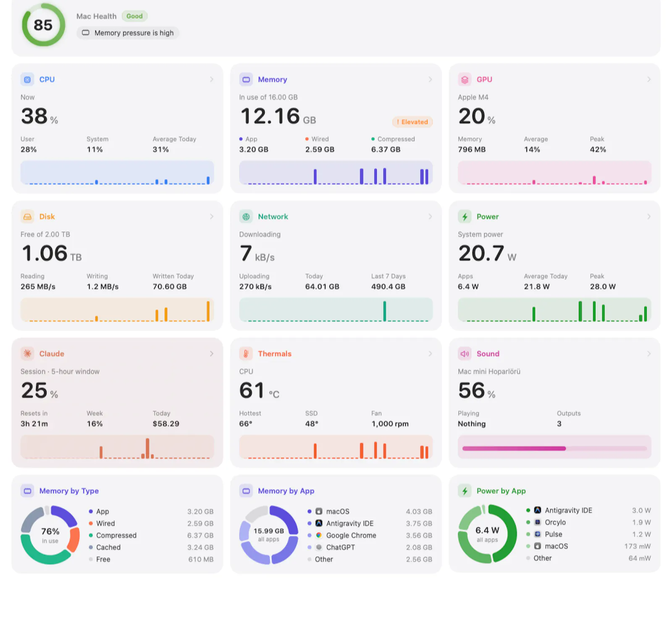Click the Sound volume slider bar
This screenshot has height=640, width=672.
tap(554, 448)
